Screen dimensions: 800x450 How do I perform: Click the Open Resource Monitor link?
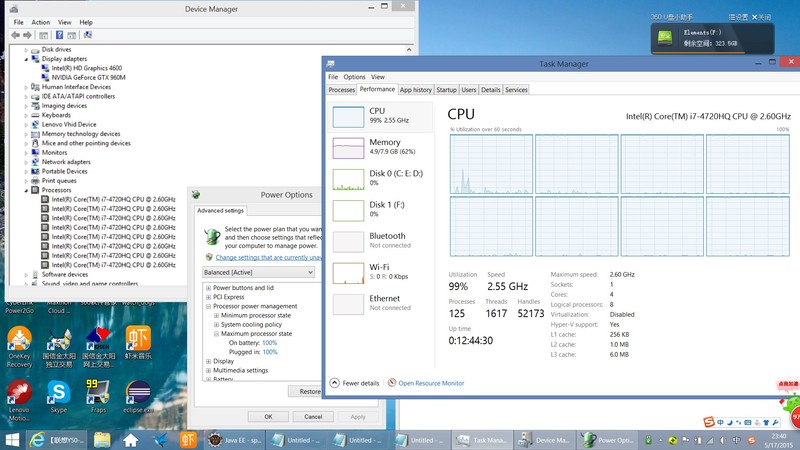point(431,383)
